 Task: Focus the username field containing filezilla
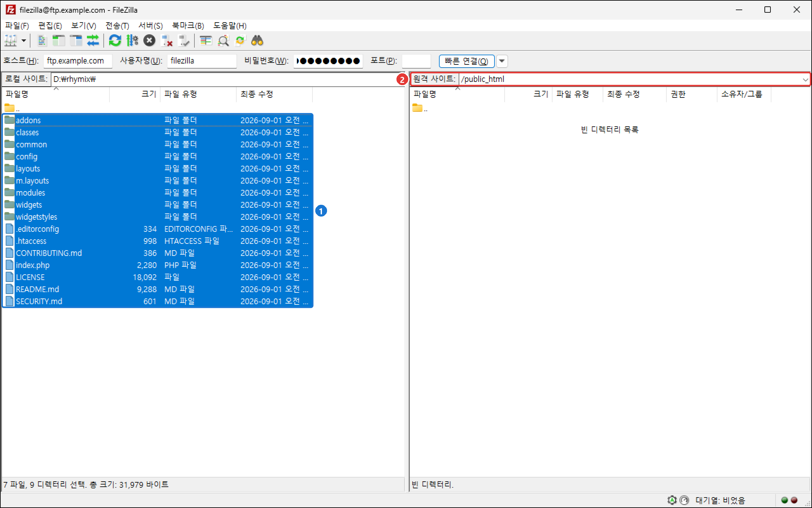coord(202,61)
